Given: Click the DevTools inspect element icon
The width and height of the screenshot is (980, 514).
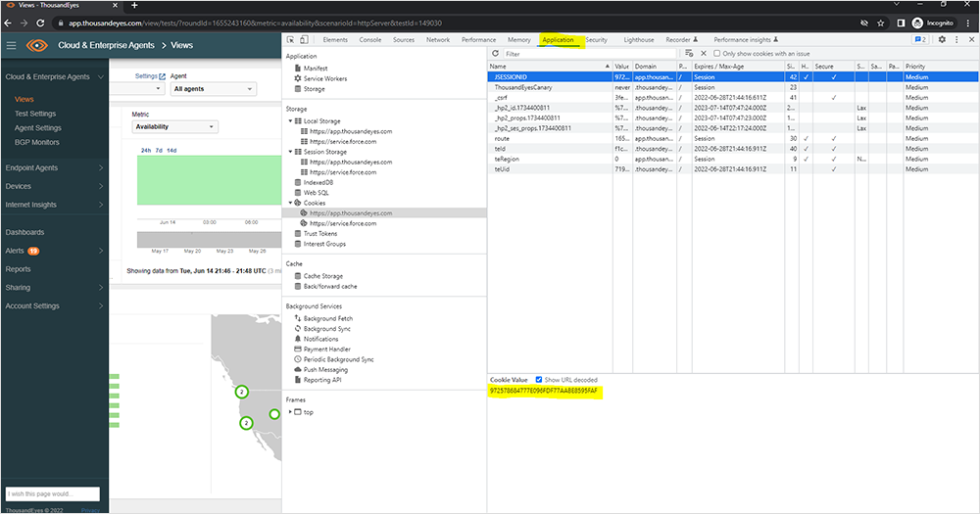Looking at the screenshot, I should pyautogui.click(x=291, y=40).
